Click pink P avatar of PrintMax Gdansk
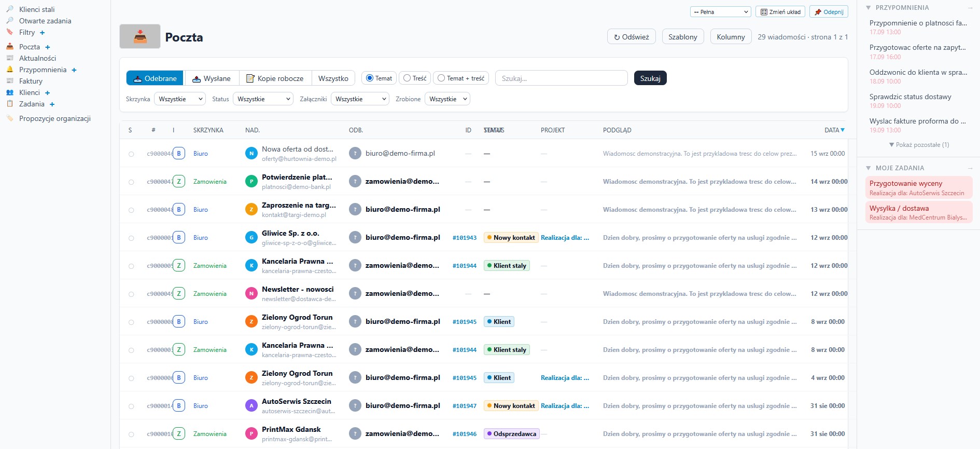The height and width of the screenshot is (449, 980). tap(251, 433)
